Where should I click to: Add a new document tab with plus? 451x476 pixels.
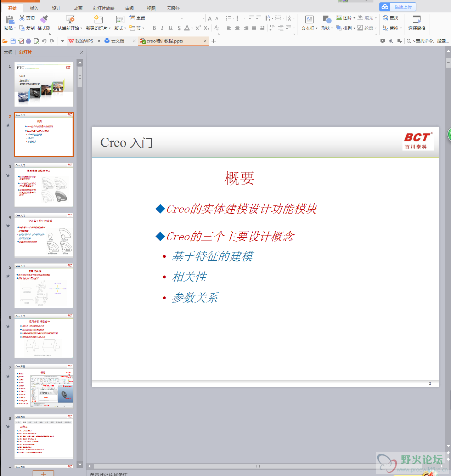pyautogui.click(x=214, y=41)
